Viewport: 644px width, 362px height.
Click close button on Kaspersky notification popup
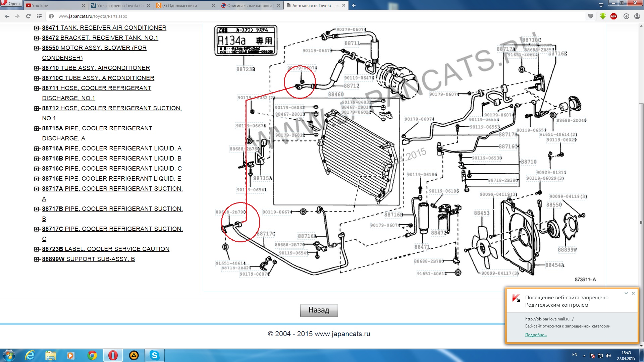click(633, 293)
